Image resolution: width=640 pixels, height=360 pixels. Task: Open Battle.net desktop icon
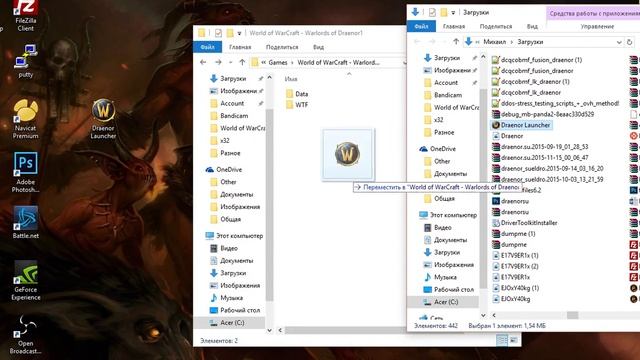[x=25, y=222]
